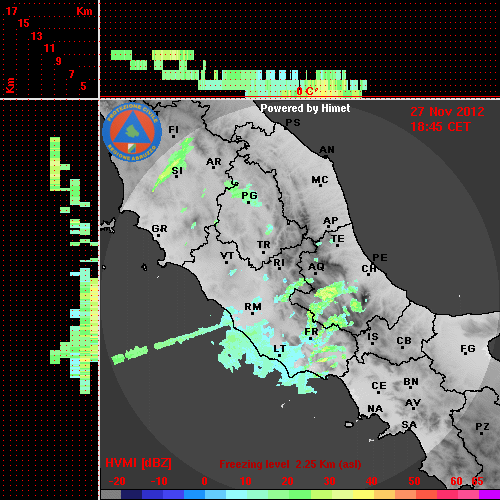Screen dimensions: 500x500
Task: Click the '15' km altitude label
Action: tap(24, 23)
